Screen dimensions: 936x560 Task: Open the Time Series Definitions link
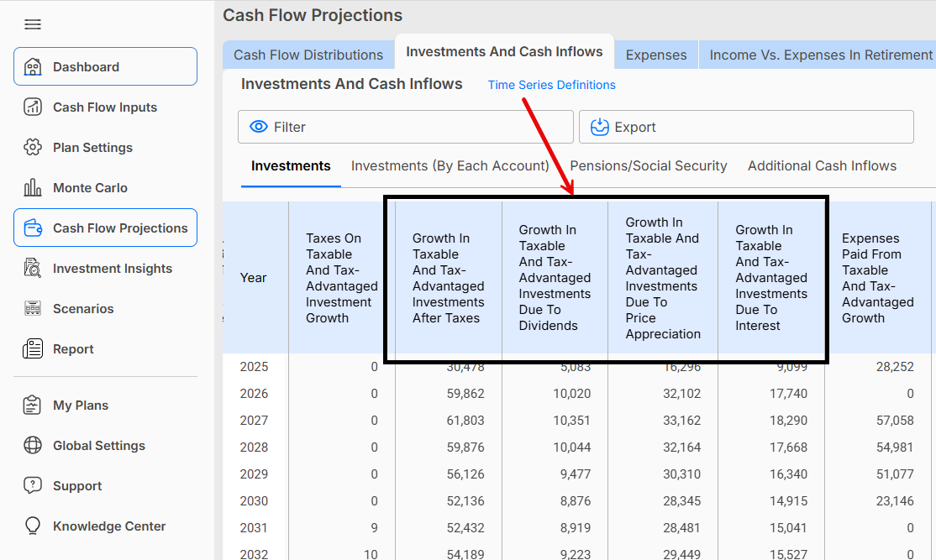pyautogui.click(x=551, y=86)
